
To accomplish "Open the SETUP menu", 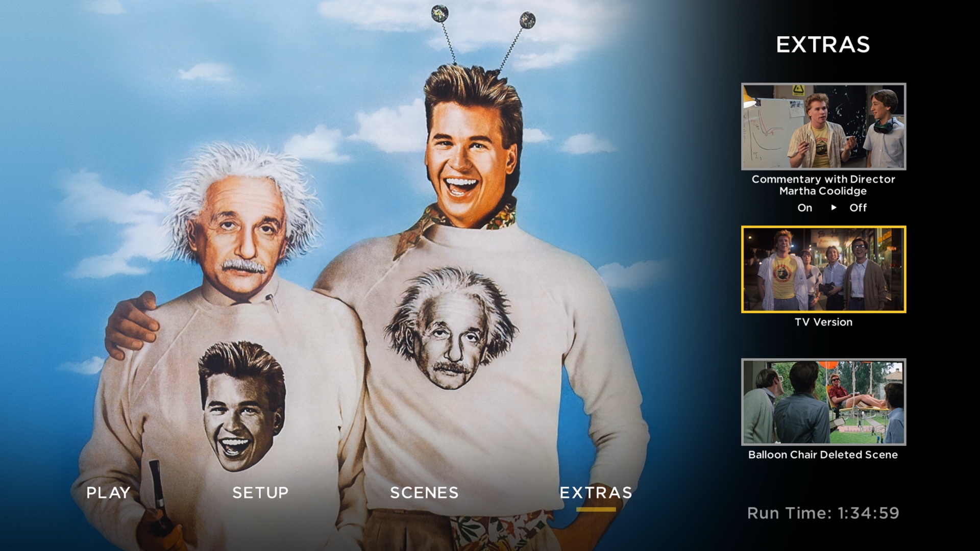I will pyautogui.click(x=260, y=492).
